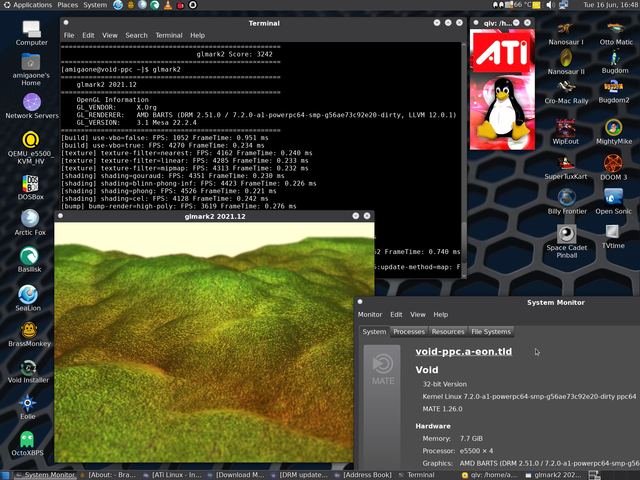Click the VLC cone launcher in top panel

[x=168, y=5]
